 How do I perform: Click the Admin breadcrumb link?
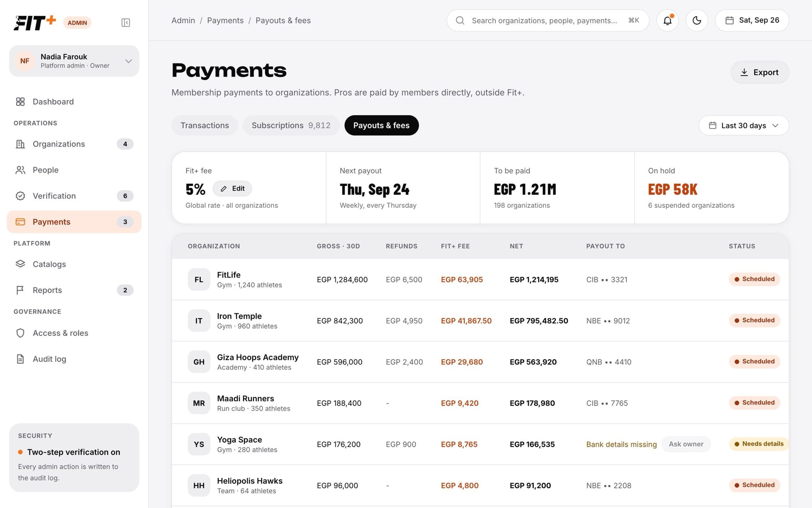[183, 20]
